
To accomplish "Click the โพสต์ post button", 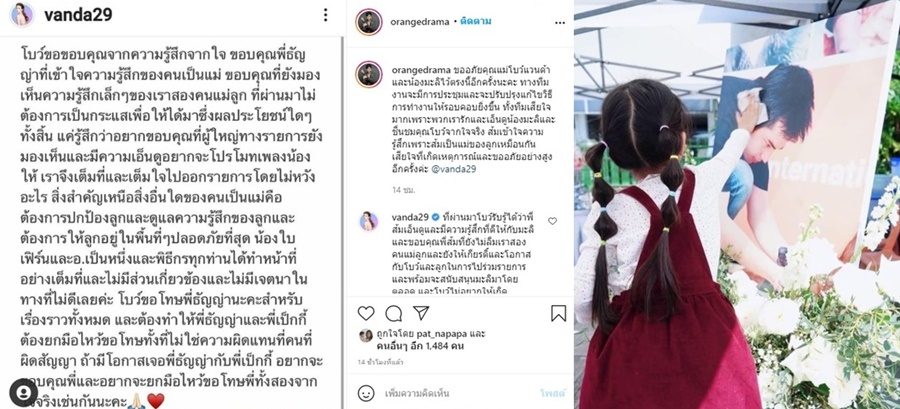I will 552,394.
